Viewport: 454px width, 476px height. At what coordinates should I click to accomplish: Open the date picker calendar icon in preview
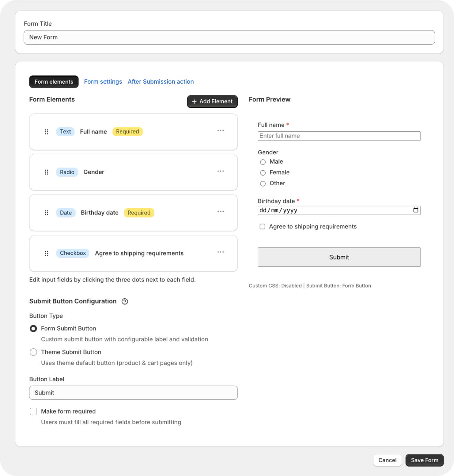coord(416,210)
